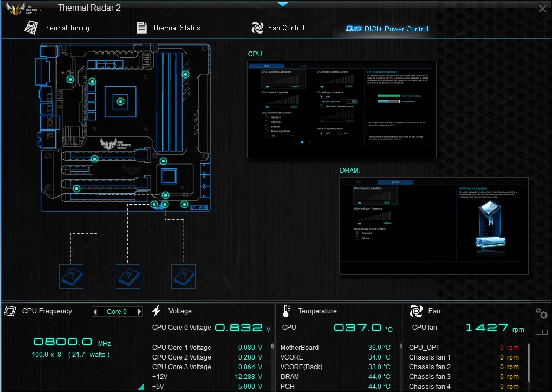Open the middle unknown-device question mark card
Viewport: 552px width, 392px height.
click(128, 276)
